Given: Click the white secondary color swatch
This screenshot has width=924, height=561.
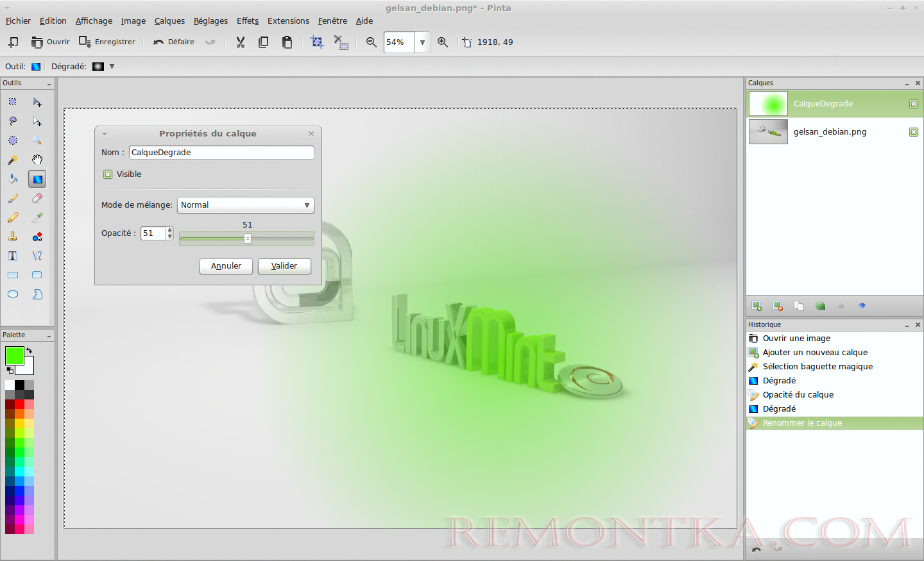Looking at the screenshot, I should (28, 368).
